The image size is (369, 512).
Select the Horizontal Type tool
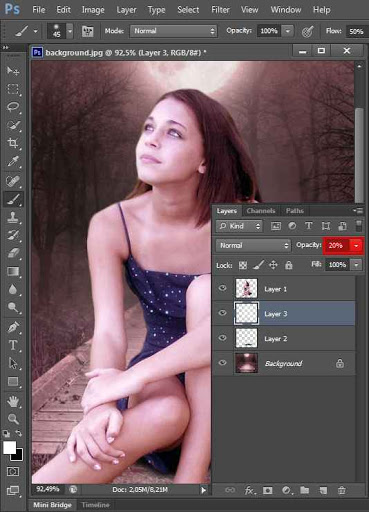13,345
